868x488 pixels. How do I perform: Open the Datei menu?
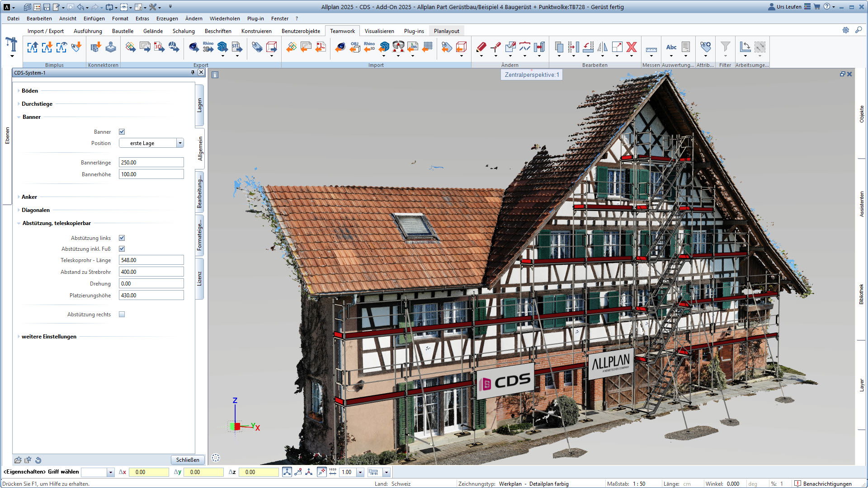coord(14,19)
